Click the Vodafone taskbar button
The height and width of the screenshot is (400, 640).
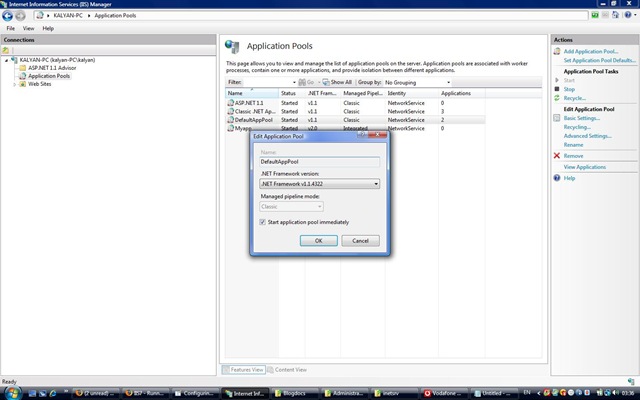coord(444,393)
